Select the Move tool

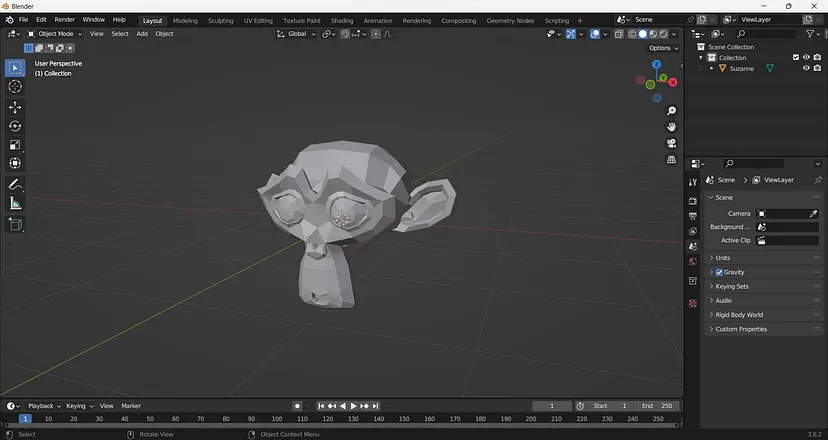pos(15,107)
